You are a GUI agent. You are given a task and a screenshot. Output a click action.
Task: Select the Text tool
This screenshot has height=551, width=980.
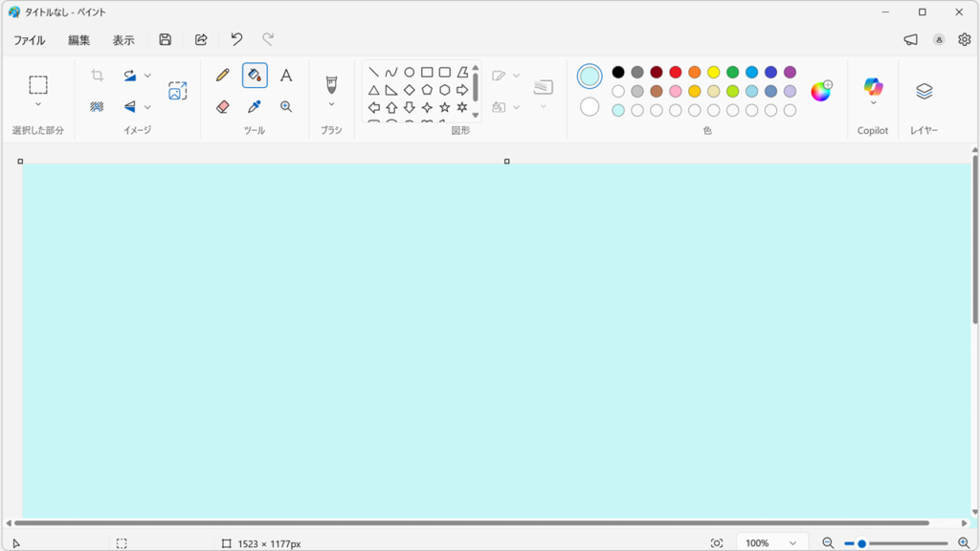click(x=286, y=76)
